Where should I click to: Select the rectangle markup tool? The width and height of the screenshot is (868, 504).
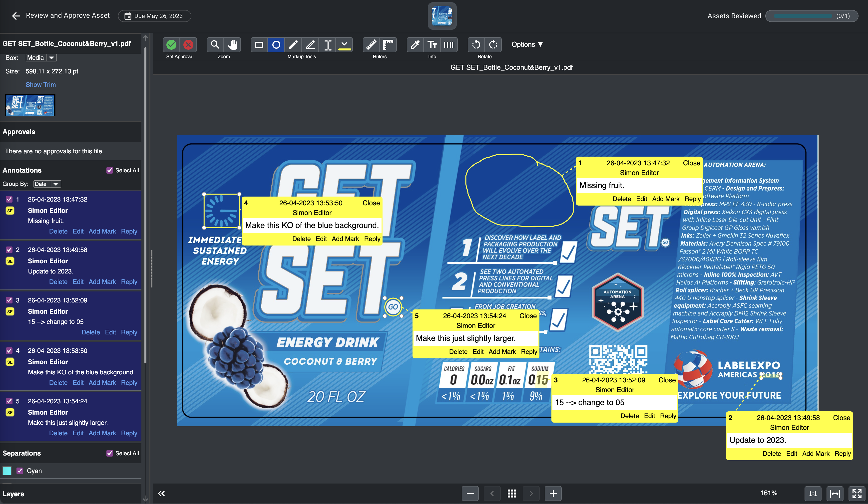click(x=259, y=44)
